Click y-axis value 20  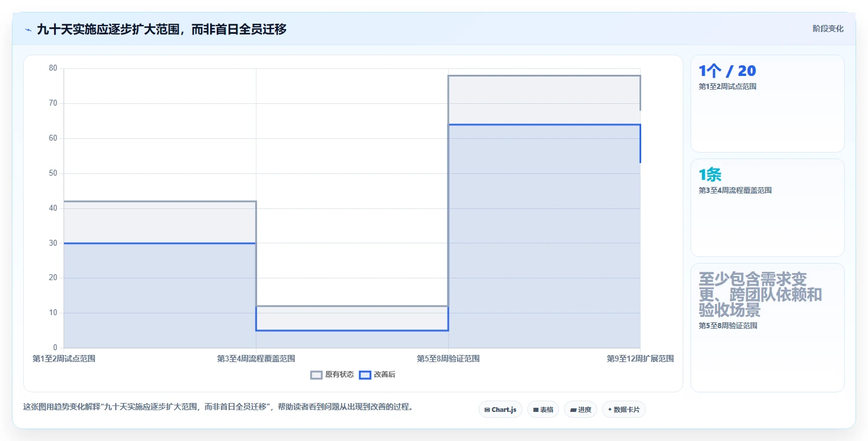coord(53,278)
